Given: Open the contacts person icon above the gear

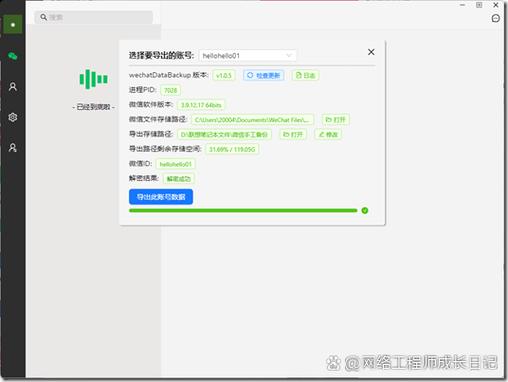Looking at the screenshot, I should [13, 87].
